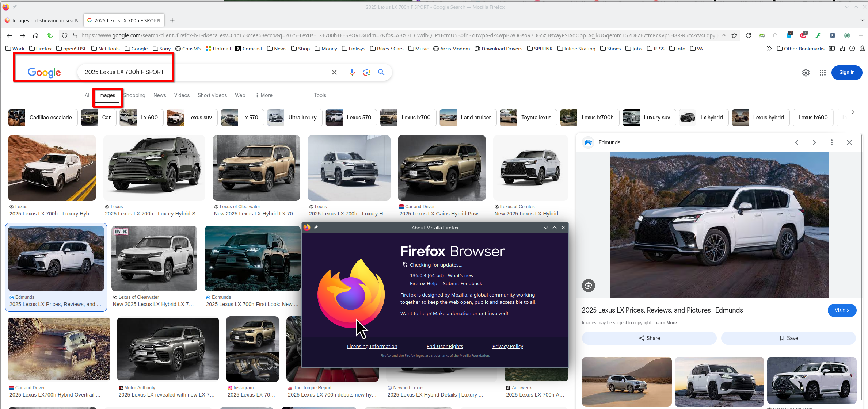Select the Cadillac escalade suggestion chip
The image size is (868, 409).
tap(43, 118)
